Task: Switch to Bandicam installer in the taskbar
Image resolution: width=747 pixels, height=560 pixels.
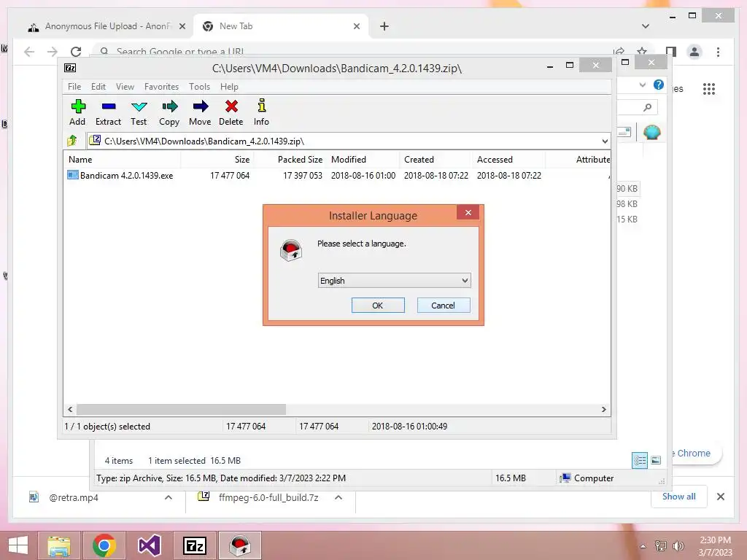Action: tap(239, 545)
